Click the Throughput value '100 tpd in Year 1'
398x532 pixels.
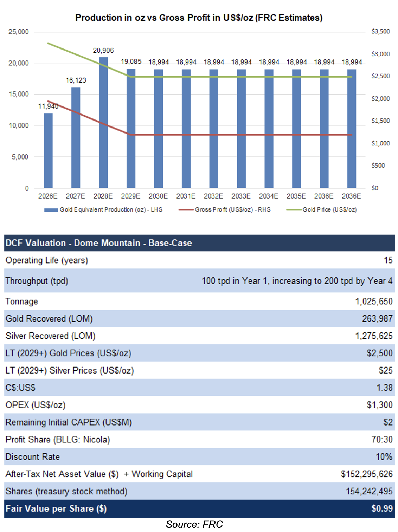click(297, 281)
